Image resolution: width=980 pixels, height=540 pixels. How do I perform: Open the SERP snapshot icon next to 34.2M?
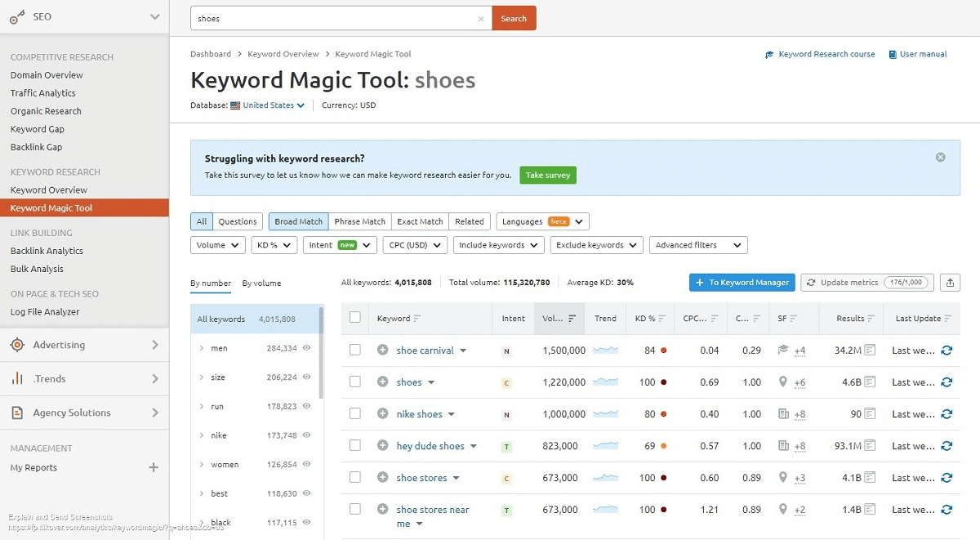tap(871, 350)
